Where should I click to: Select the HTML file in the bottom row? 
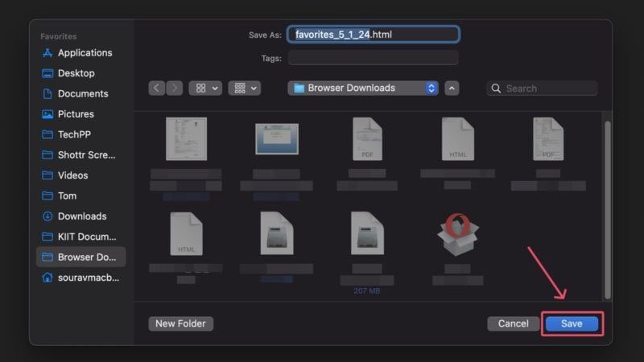(187, 233)
